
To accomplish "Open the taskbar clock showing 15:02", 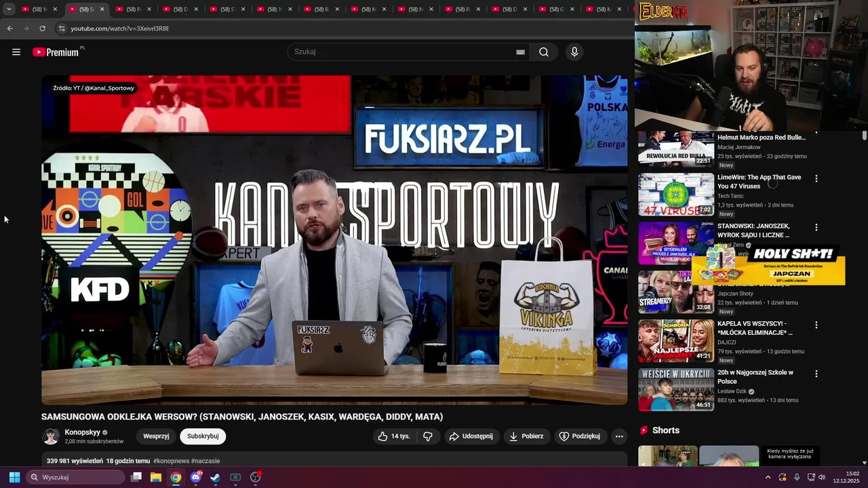I will click(847, 477).
